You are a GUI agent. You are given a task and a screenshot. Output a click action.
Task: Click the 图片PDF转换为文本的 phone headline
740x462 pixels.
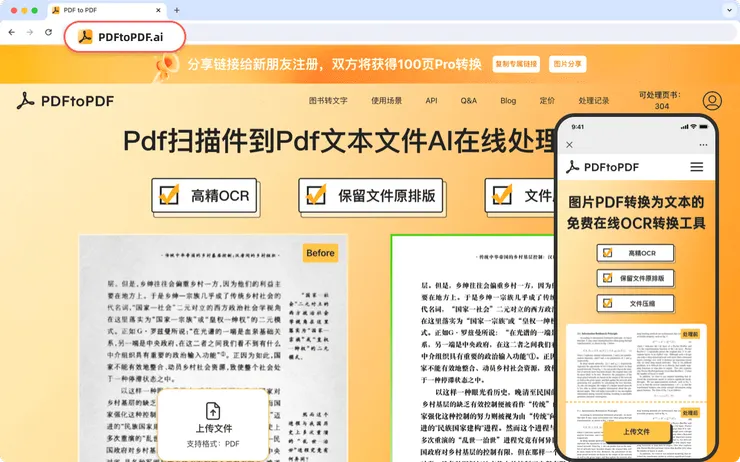pos(636,202)
